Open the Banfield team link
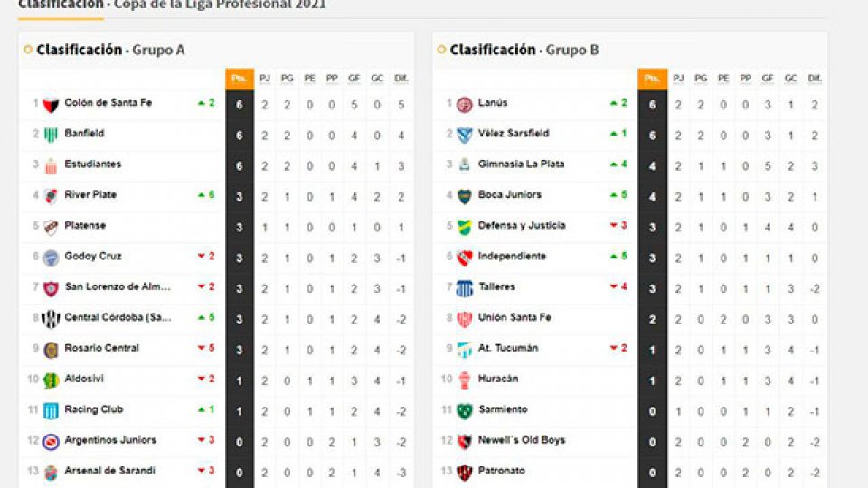Screen dimensions: 868x488 point(84,134)
